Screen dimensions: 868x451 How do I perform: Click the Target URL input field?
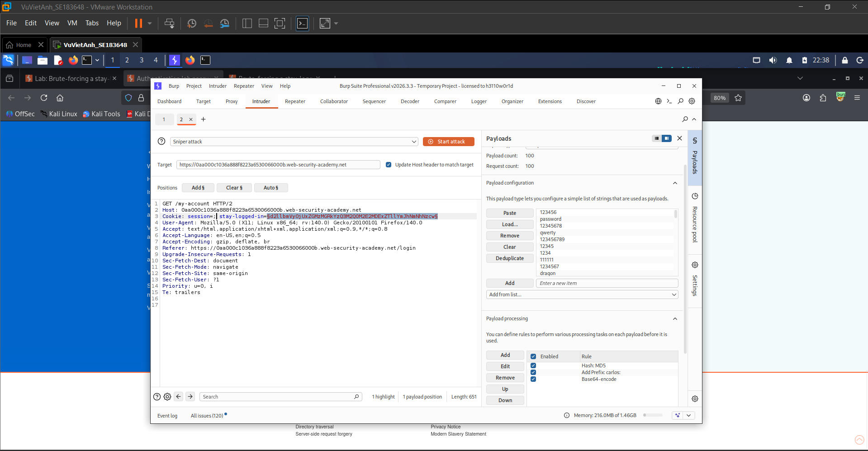coord(278,165)
